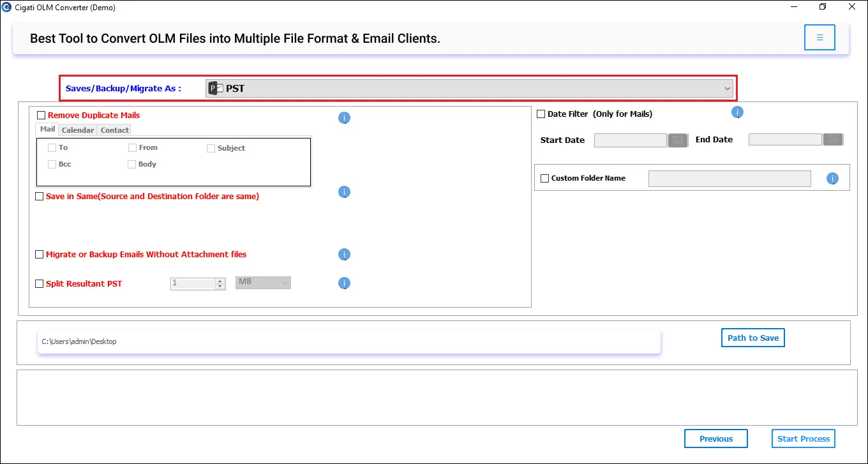Click the Start Date input field
The width and height of the screenshot is (868, 464).
pos(631,140)
